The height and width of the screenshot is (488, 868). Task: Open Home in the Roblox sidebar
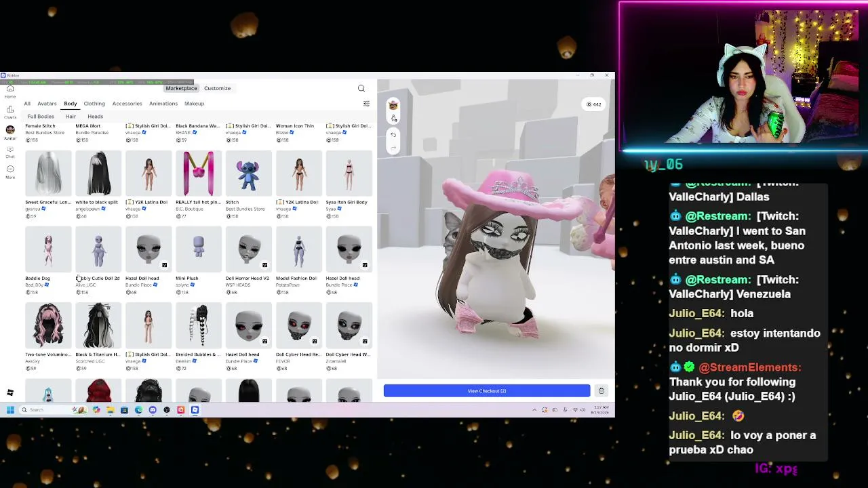[10, 91]
